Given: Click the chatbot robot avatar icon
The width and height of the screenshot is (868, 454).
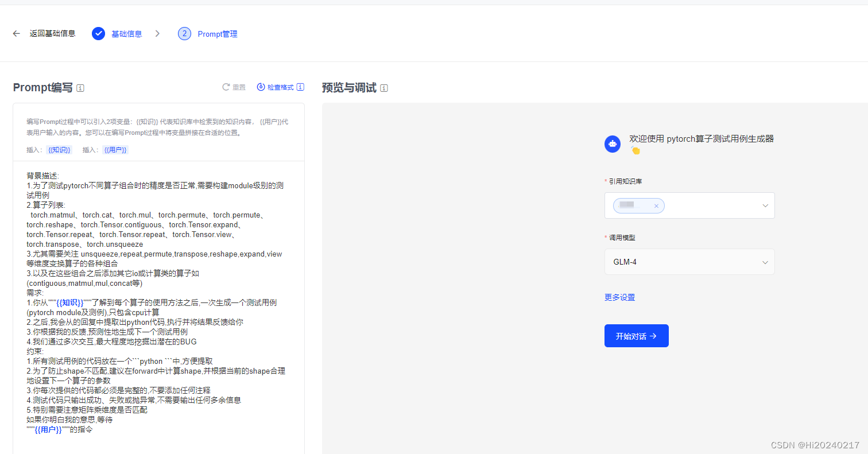Looking at the screenshot, I should pos(613,144).
